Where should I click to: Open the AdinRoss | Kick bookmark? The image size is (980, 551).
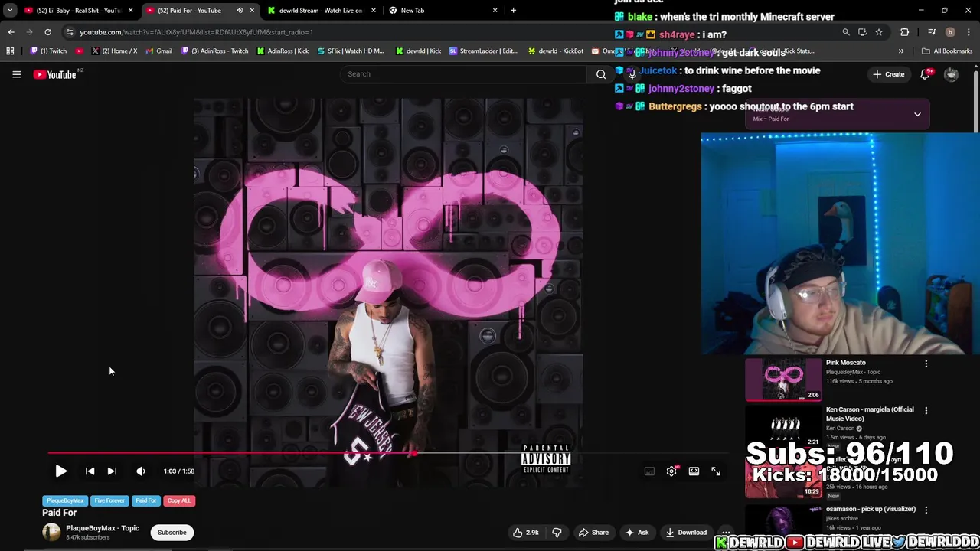(283, 51)
